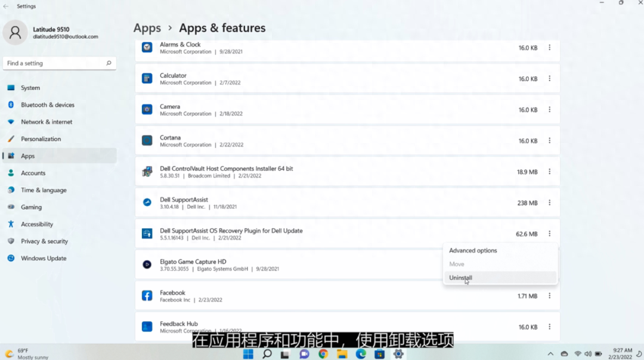Launch Google Chrome from the taskbar
The width and height of the screenshot is (644, 360).
tap(323, 354)
